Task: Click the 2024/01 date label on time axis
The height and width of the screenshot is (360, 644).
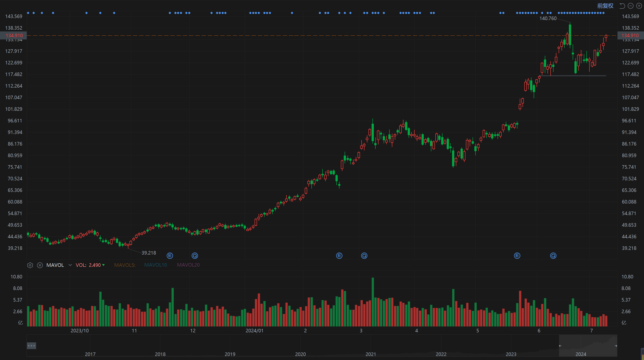Action: coord(255,331)
